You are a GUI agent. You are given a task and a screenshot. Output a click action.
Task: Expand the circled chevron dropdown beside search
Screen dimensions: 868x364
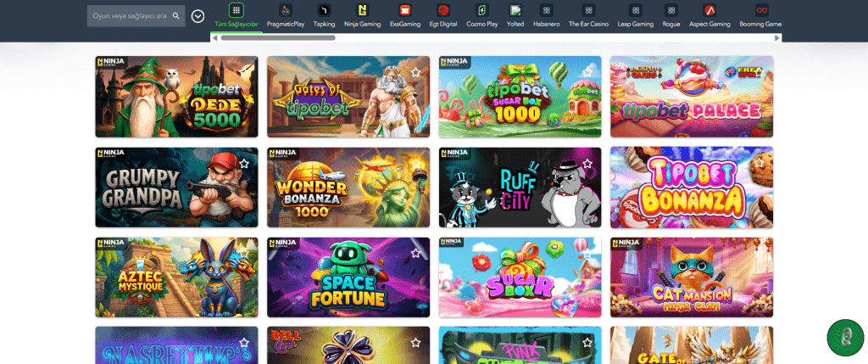(x=198, y=16)
